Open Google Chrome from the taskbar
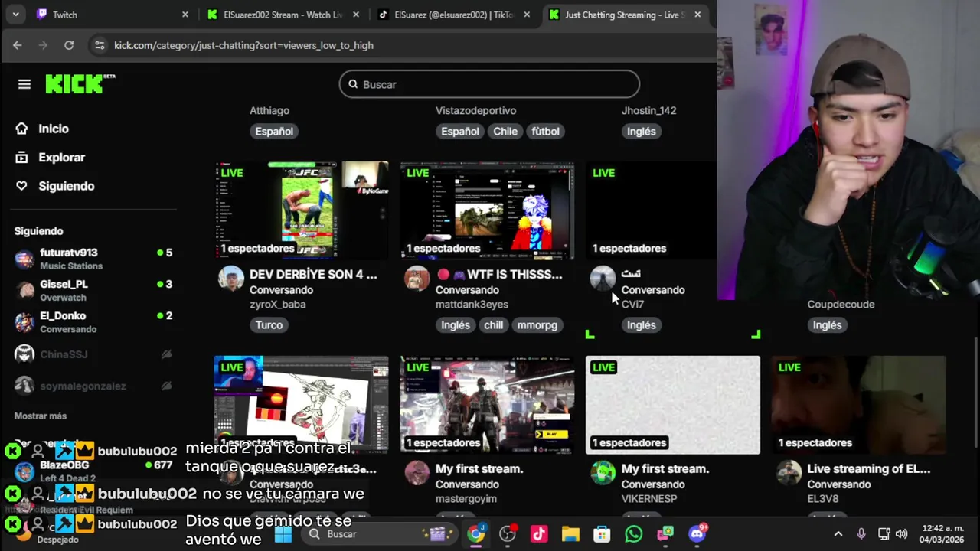Screen dimensions: 980x551 click(x=476, y=534)
